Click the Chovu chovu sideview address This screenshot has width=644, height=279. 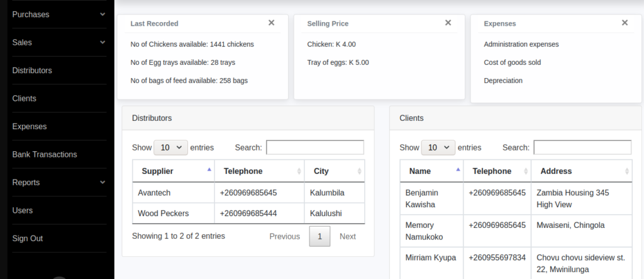click(580, 263)
